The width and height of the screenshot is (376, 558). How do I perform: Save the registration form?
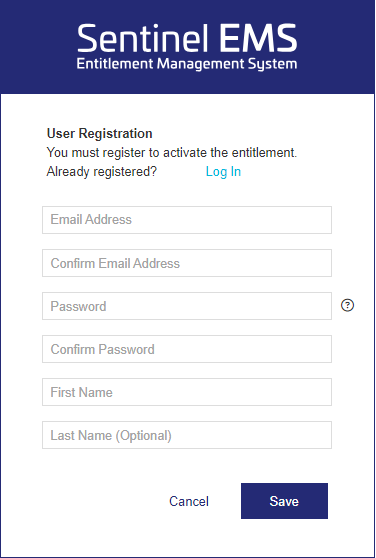point(284,501)
